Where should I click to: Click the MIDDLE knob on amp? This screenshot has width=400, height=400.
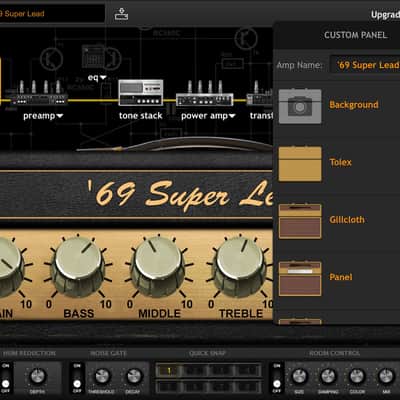point(159,267)
